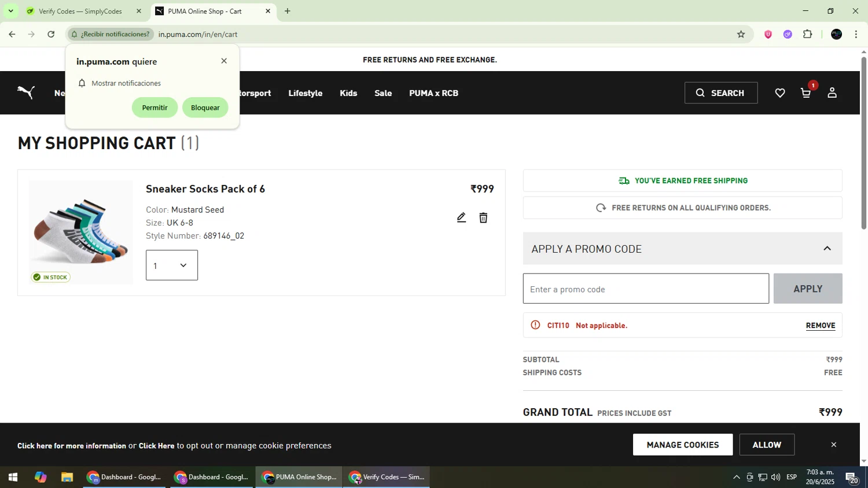This screenshot has height=488, width=868.
Task: Open the Windows notification center
Action: [852, 478]
